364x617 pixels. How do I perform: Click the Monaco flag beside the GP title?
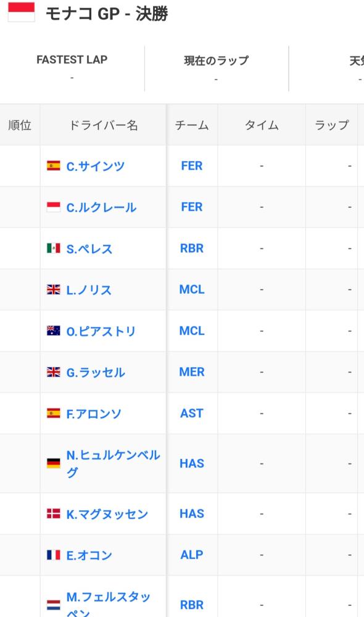pos(21,12)
